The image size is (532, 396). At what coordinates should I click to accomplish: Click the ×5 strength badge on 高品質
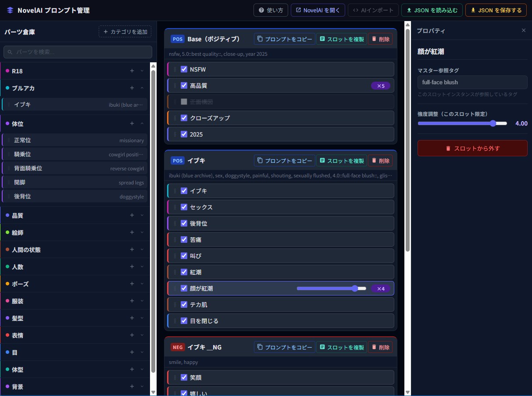point(380,86)
